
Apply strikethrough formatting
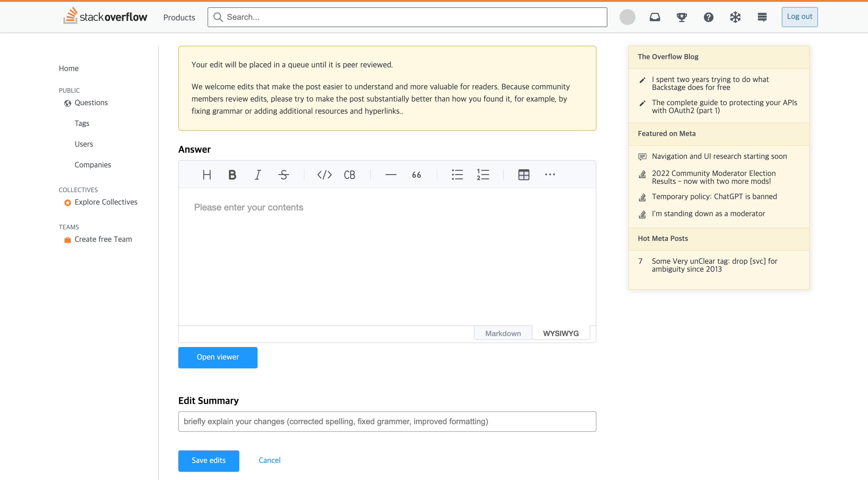coord(284,174)
